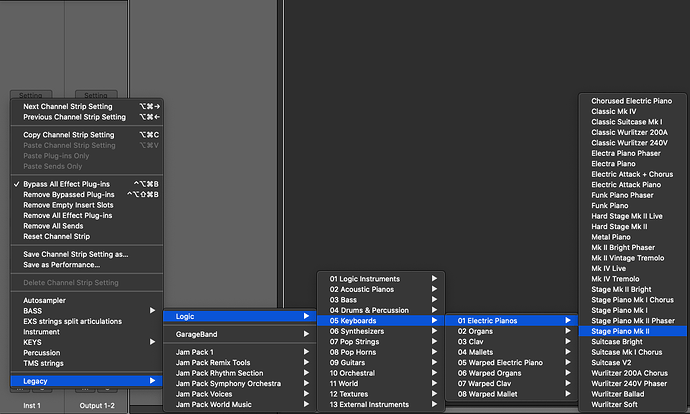
Task: Select Electra Piano Phaser preset
Action: [633, 154]
